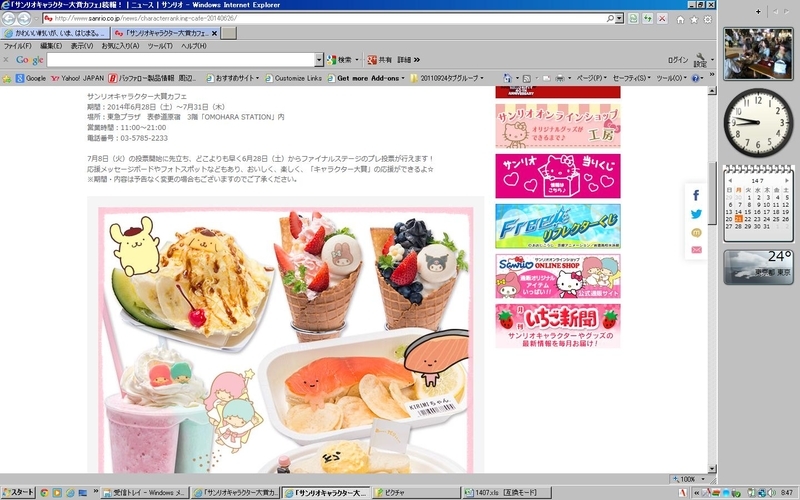
Task: Click the Print icon in command bar
Action: (x=560, y=79)
